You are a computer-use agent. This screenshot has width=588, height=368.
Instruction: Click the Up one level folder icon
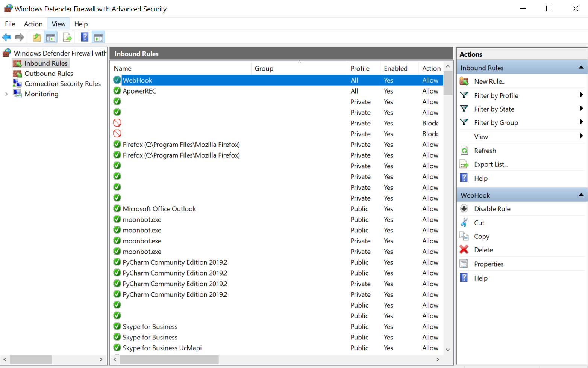click(37, 37)
